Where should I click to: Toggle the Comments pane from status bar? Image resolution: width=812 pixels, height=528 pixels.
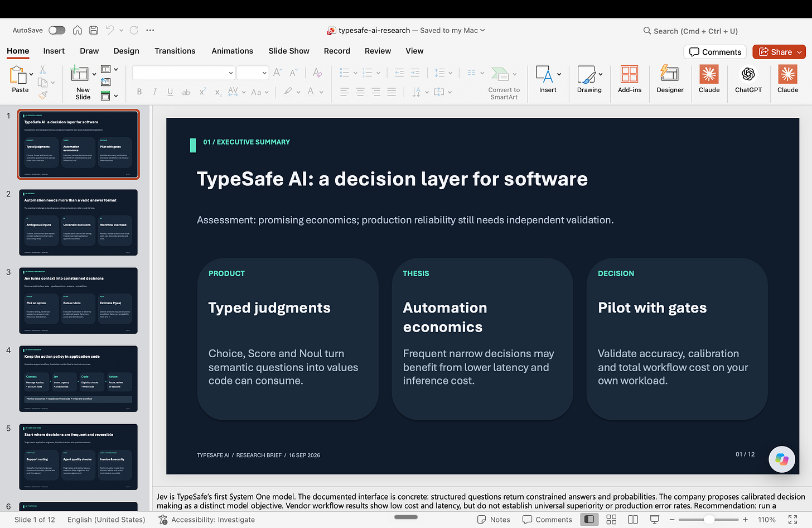[547, 520]
